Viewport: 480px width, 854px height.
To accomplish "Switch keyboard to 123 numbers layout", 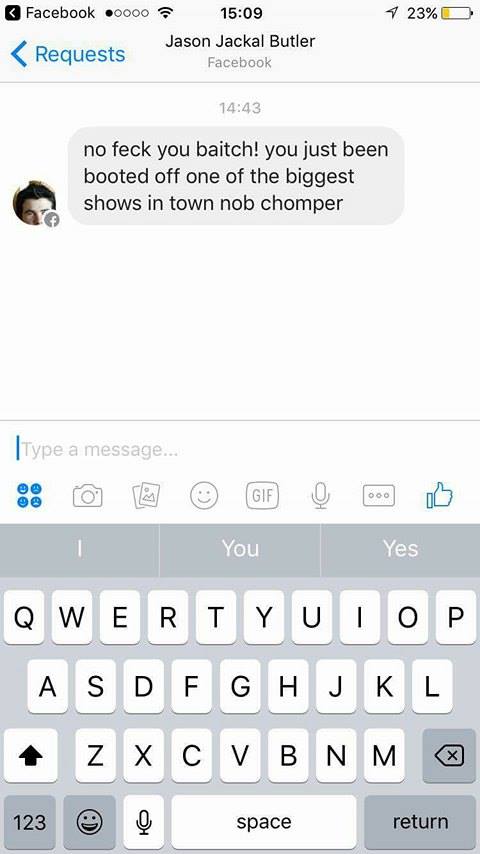I will [29, 822].
